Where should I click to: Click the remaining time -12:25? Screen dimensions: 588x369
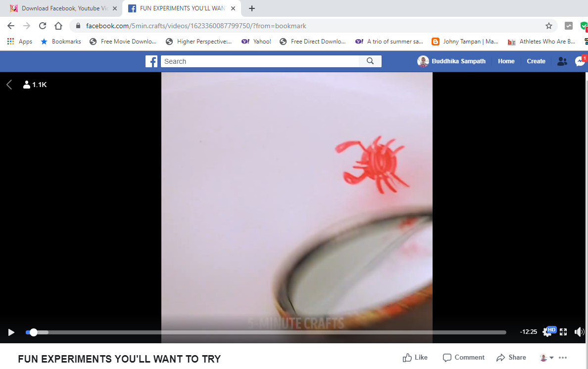click(529, 332)
